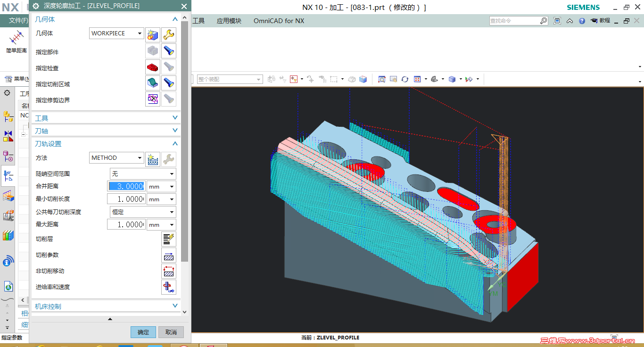Click the specify check geometry icon for 指定检查
644x347 pixels.
152,67
